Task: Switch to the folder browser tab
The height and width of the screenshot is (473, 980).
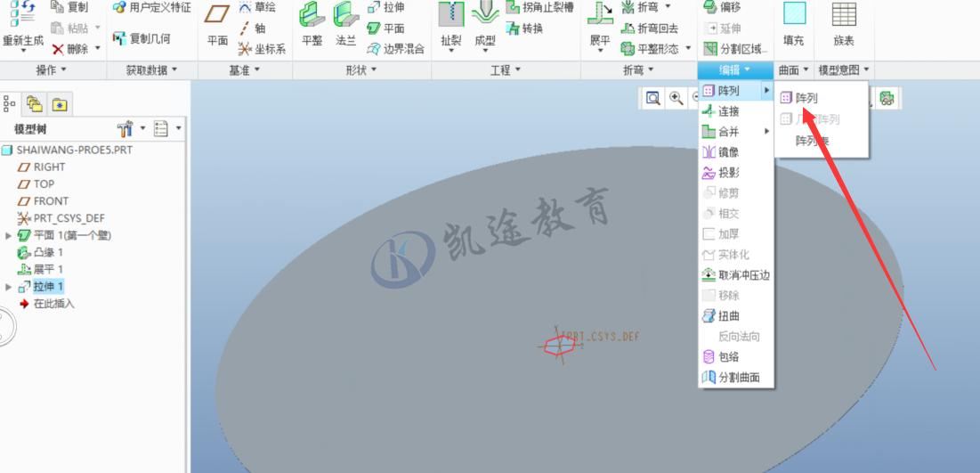Action: tap(35, 104)
